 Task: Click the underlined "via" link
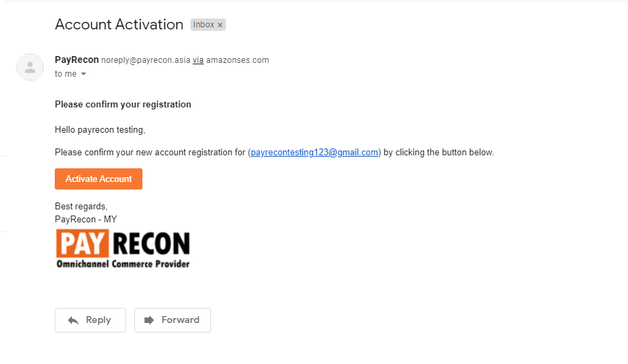(x=198, y=60)
